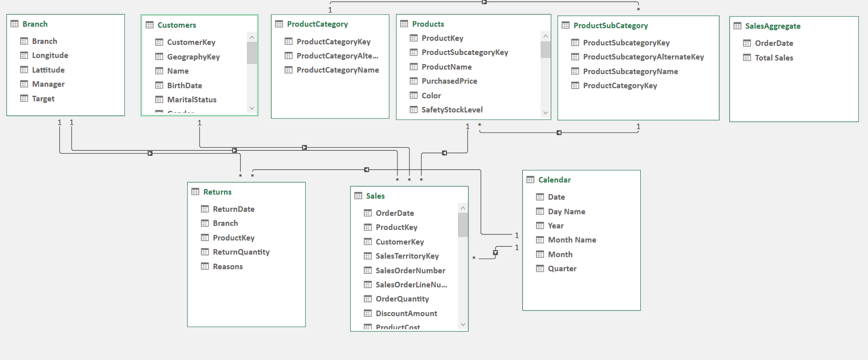This screenshot has width=868, height=360.
Task: Click the column icon beside Quarter field
Action: click(x=540, y=268)
